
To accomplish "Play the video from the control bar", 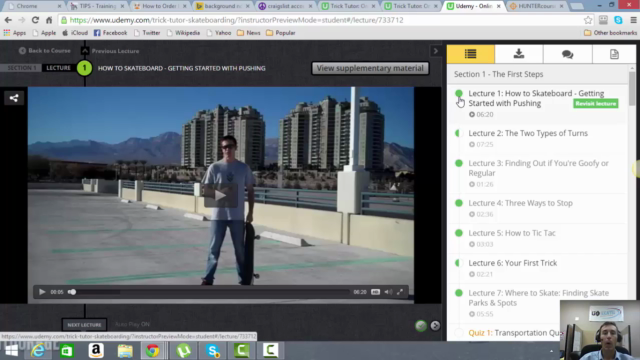I will [42, 292].
